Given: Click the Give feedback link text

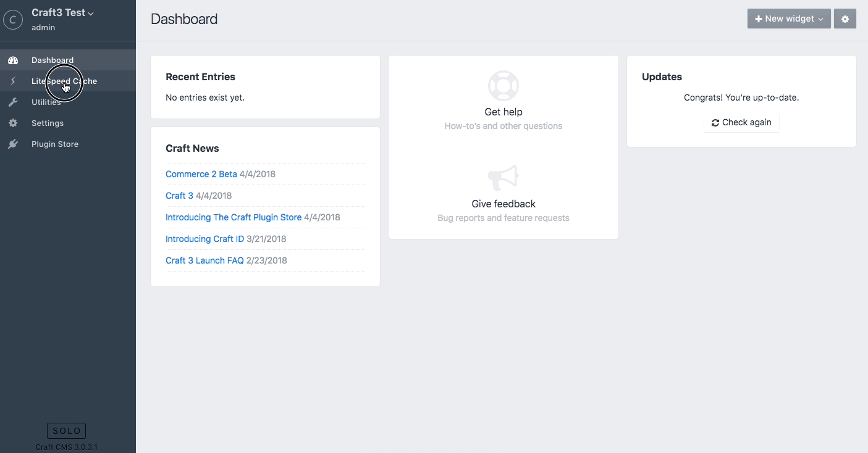Looking at the screenshot, I should (504, 204).
